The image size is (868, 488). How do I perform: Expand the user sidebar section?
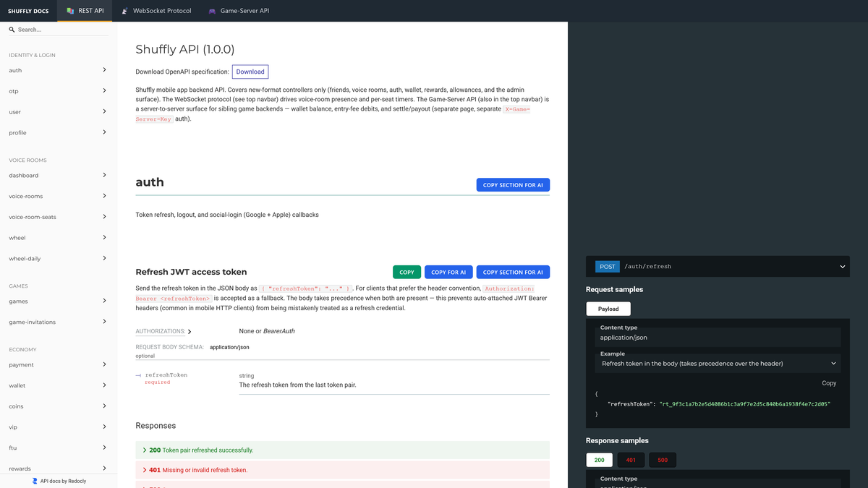point(59,112)
